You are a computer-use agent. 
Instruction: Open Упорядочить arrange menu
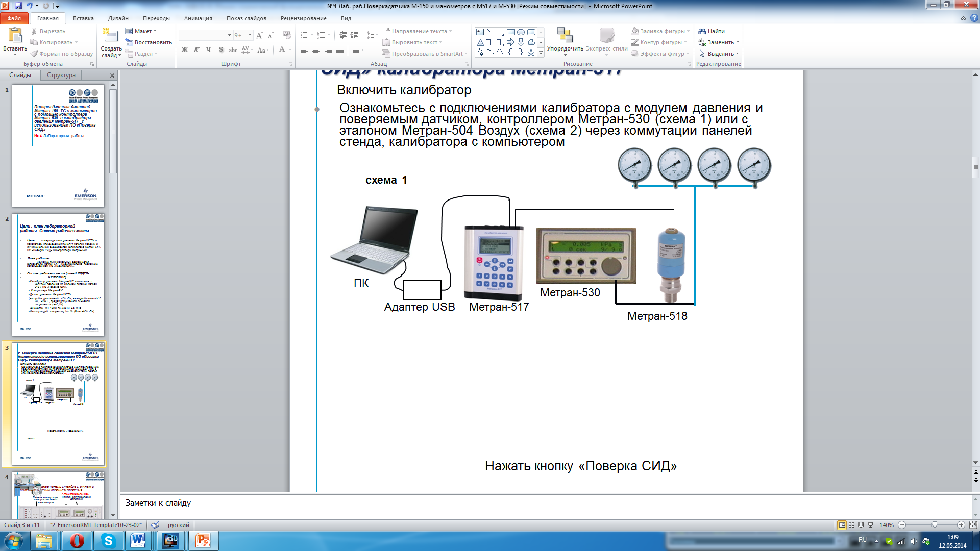(x=565, y=41)
